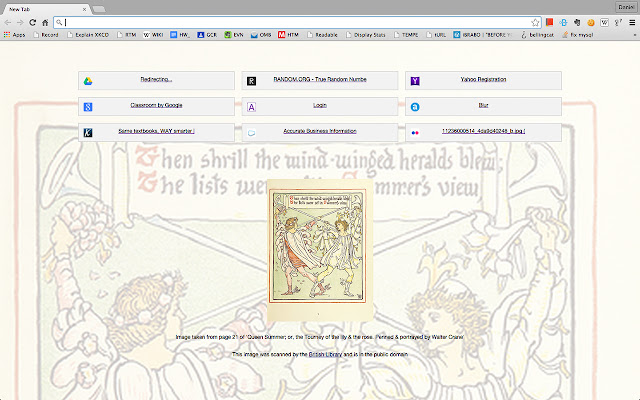Open the HW_ bookmark

point(180,35)
